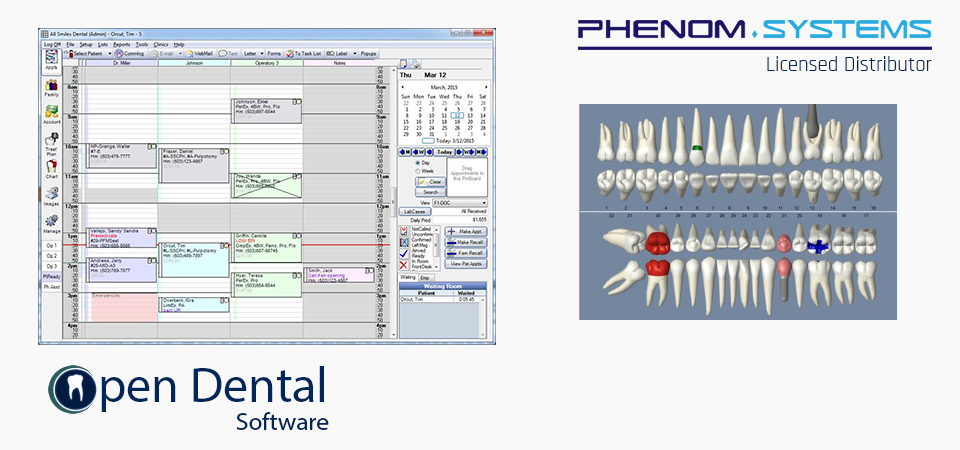The height and width of the screenshot is (450, 960).
Task: Click the Fam Recall button
Action: tap(465, 253)
